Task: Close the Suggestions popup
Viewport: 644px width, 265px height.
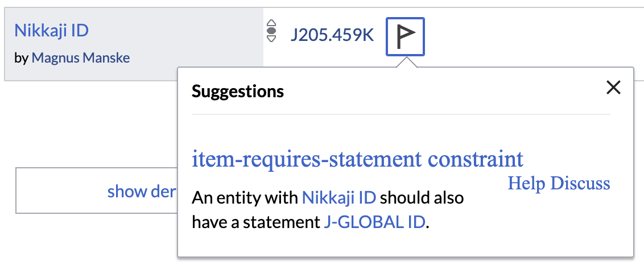Action: (613, 88)
